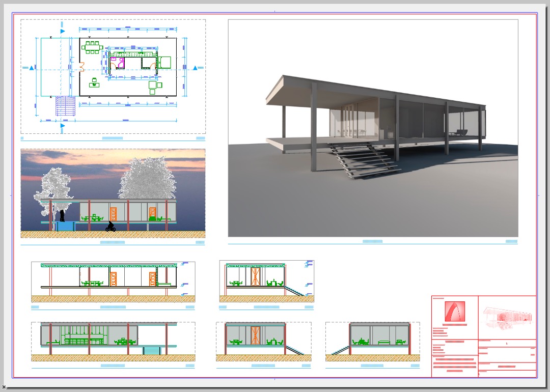Click the staircase in the 3D rendering

(365, 160)
